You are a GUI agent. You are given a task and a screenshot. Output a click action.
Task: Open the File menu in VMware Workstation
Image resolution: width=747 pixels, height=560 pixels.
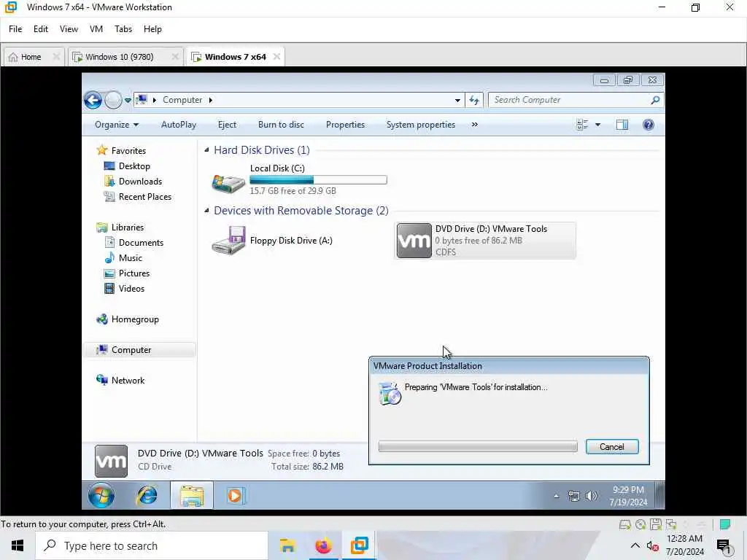point(15,29)
